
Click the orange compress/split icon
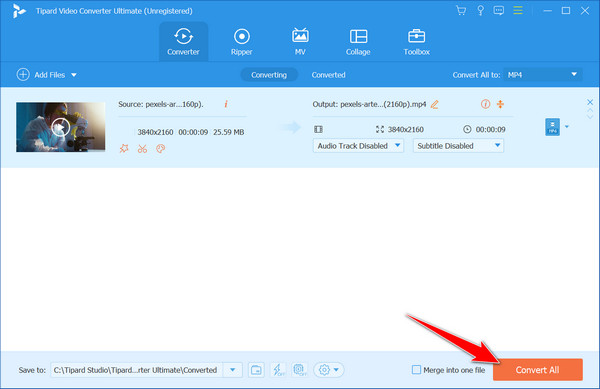click(500, 104)
